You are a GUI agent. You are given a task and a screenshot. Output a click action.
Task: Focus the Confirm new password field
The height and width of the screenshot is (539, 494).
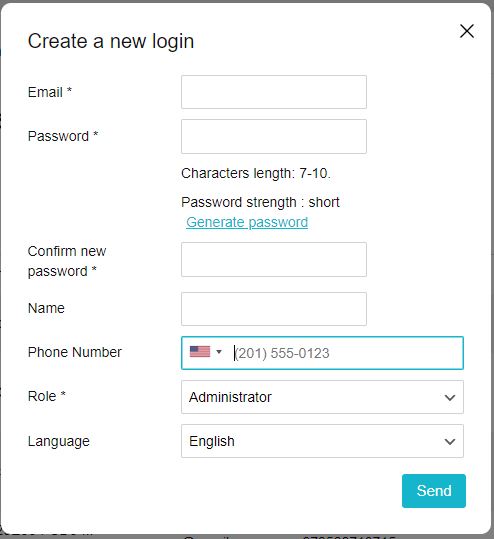coord(274,260)
